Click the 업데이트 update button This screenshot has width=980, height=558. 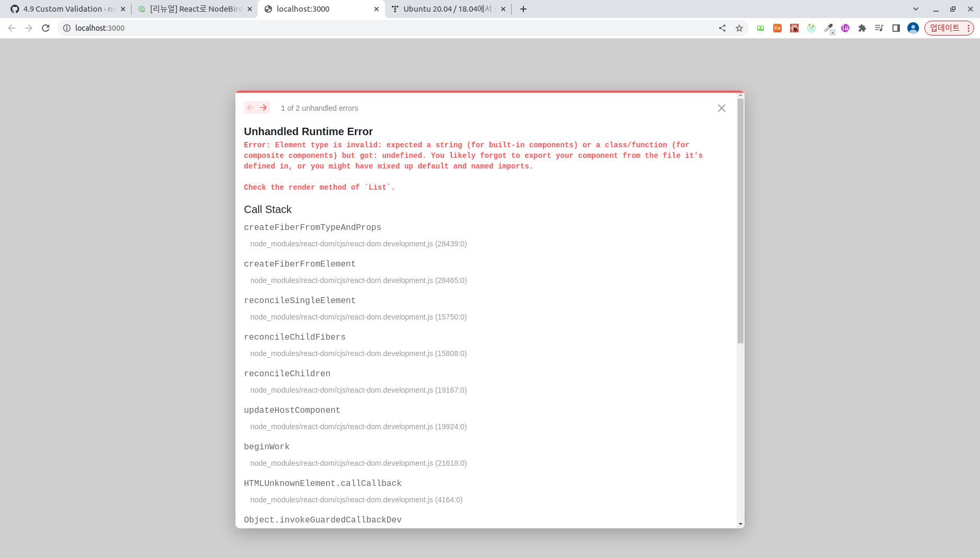pyautogui.click(x=944, y=28)
